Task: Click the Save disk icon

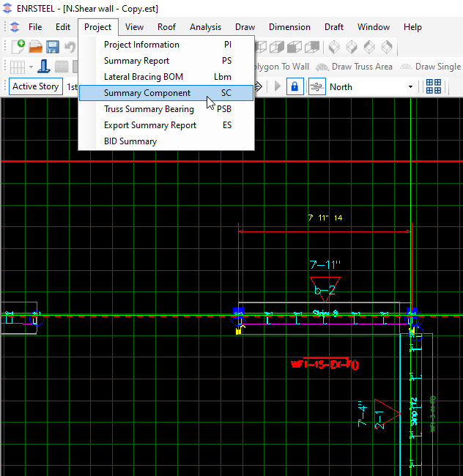Action: tap(53, 47)
